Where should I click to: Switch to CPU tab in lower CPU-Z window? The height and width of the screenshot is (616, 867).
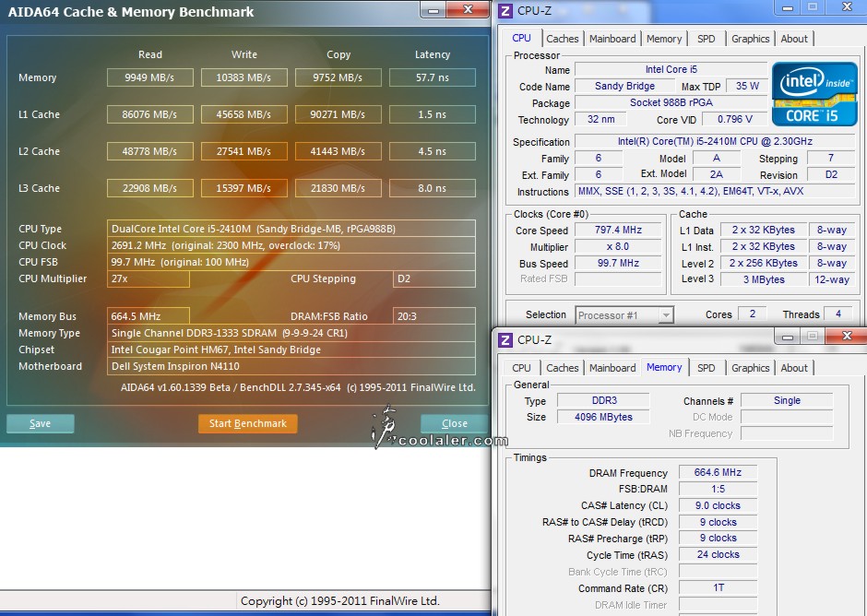pyautogui.click(x=521, y=368)
